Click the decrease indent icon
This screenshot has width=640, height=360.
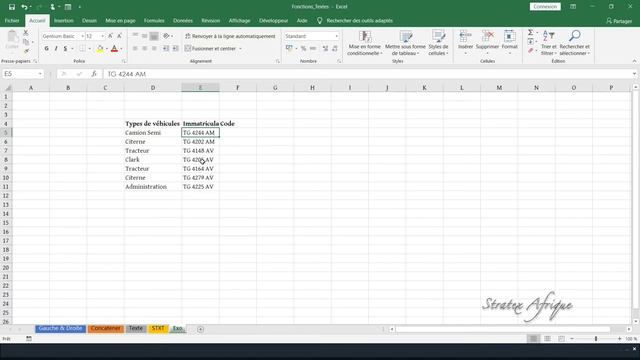pyautogui.click(x=166, y=49)
